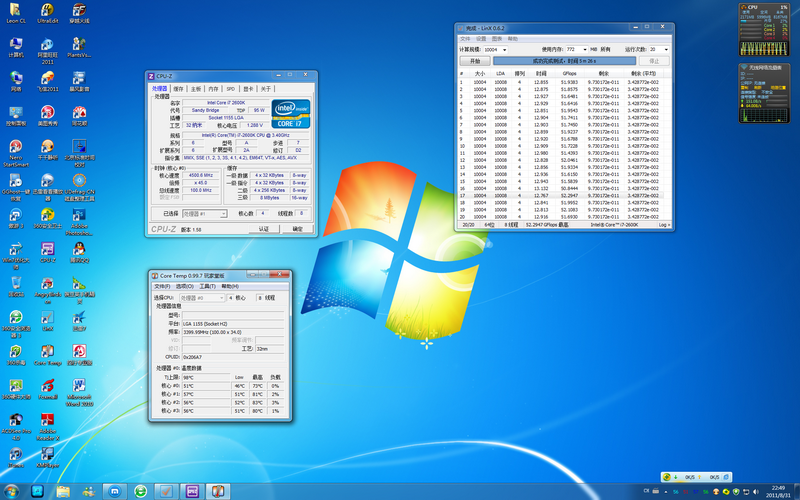
Task: Open the green browser icon on taskbar
Action: [x=140, y=491]
